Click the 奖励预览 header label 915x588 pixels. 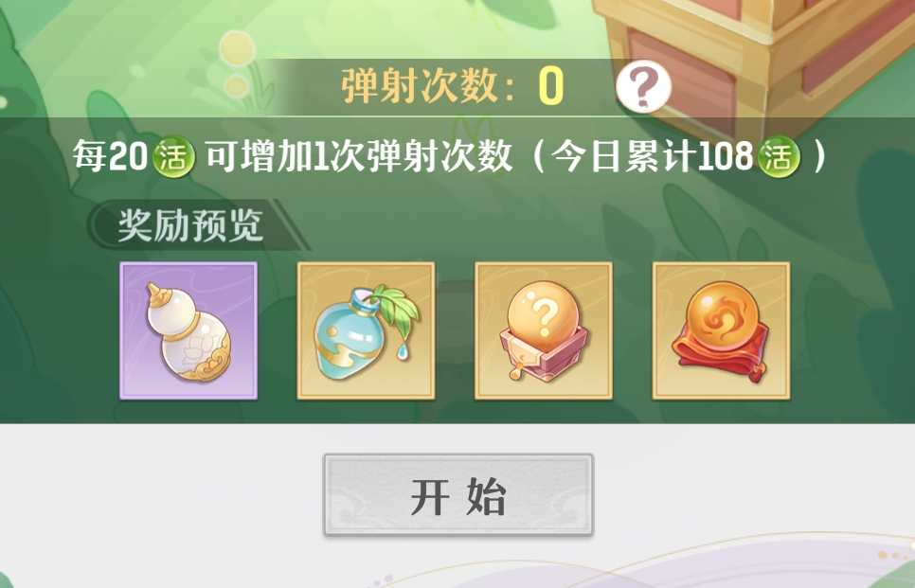click(190, 225)
